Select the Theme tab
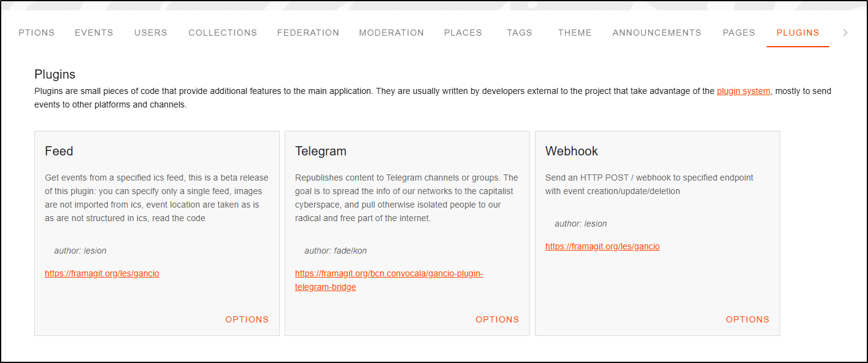 click(x=575, y=33)
